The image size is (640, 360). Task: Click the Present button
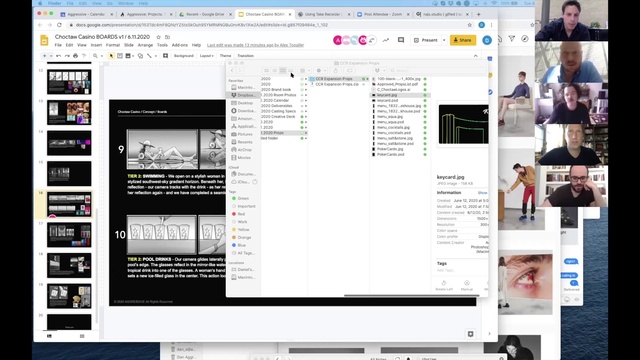coord(426,40)
